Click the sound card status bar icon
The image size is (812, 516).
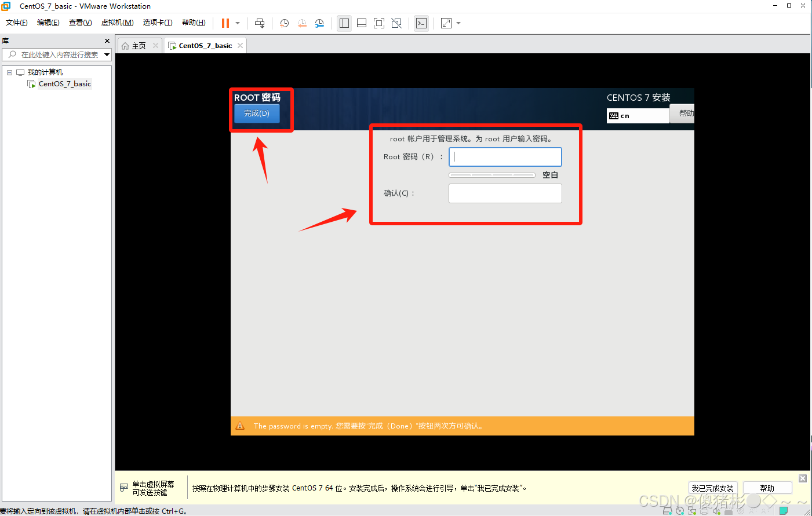[716, 511]
